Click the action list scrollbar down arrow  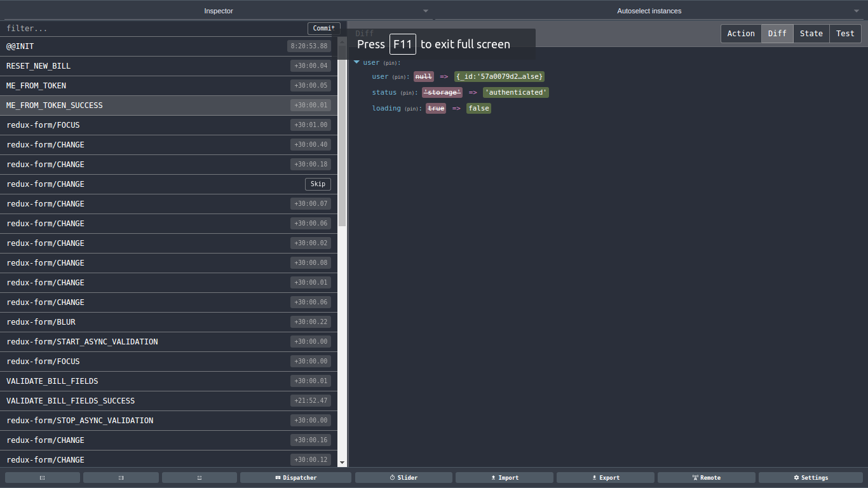(x=342, y=463)
